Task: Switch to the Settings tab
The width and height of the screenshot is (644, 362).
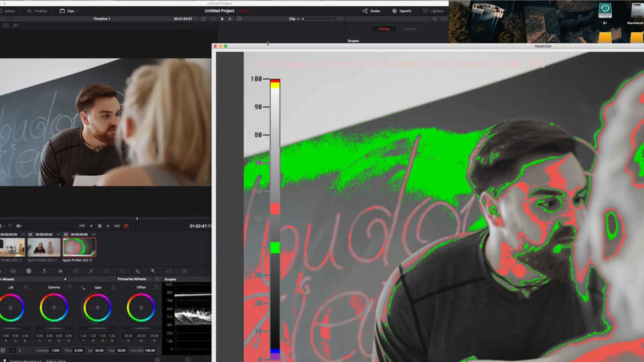Action: 409,29
